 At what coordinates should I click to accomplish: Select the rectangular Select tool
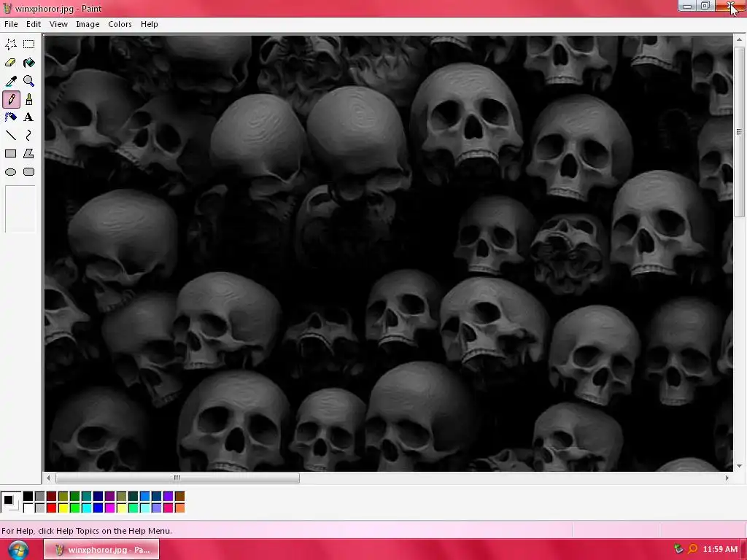[28, 44]
